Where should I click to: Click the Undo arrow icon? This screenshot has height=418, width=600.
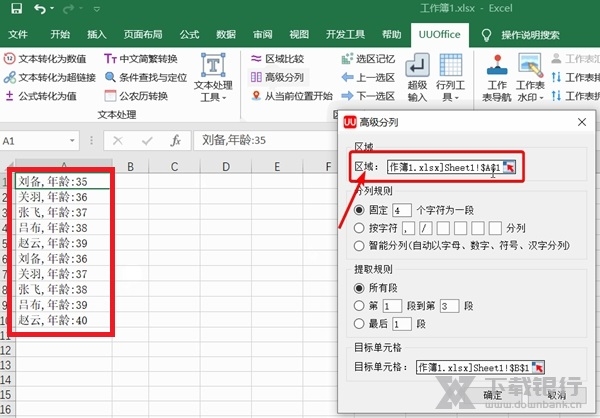click(x=40, y=8)
